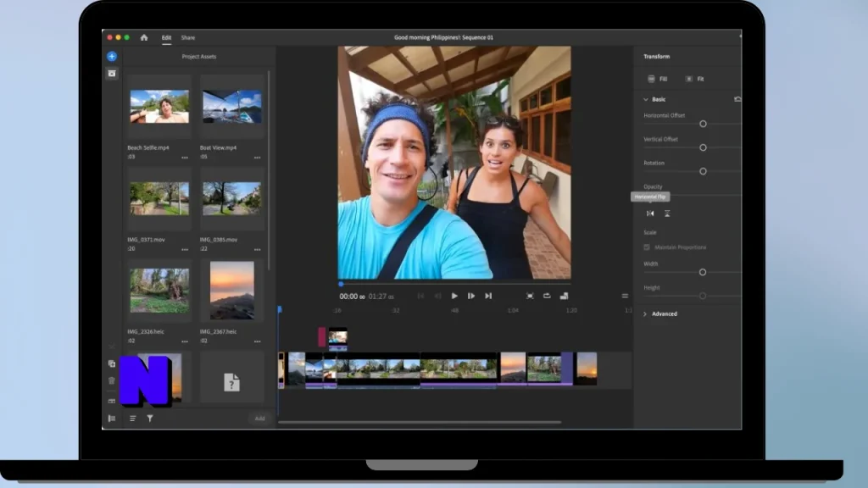The height and width of the screenshot is (488, 868).
Task: Open the preview options menu icon
Action: pos(625,296)
